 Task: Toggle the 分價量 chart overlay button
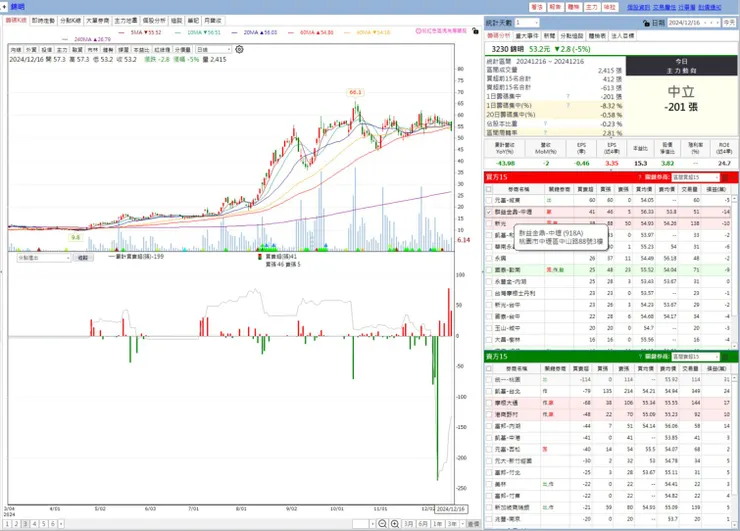click(x=183, y=50)
